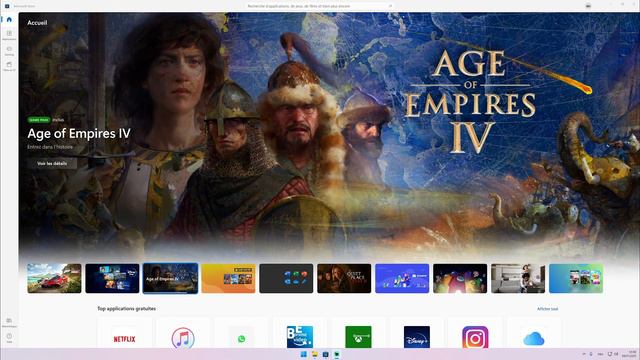640x360 pixels.
Task: Open the Applications section in the sidebar
Action: tap(9, 35)
